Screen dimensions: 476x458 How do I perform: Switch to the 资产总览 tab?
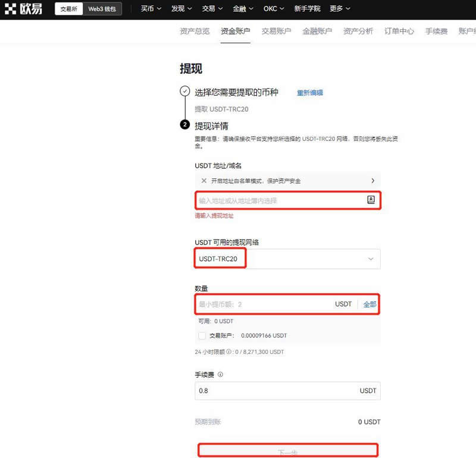pyautogui.click(x=194, y=30)
